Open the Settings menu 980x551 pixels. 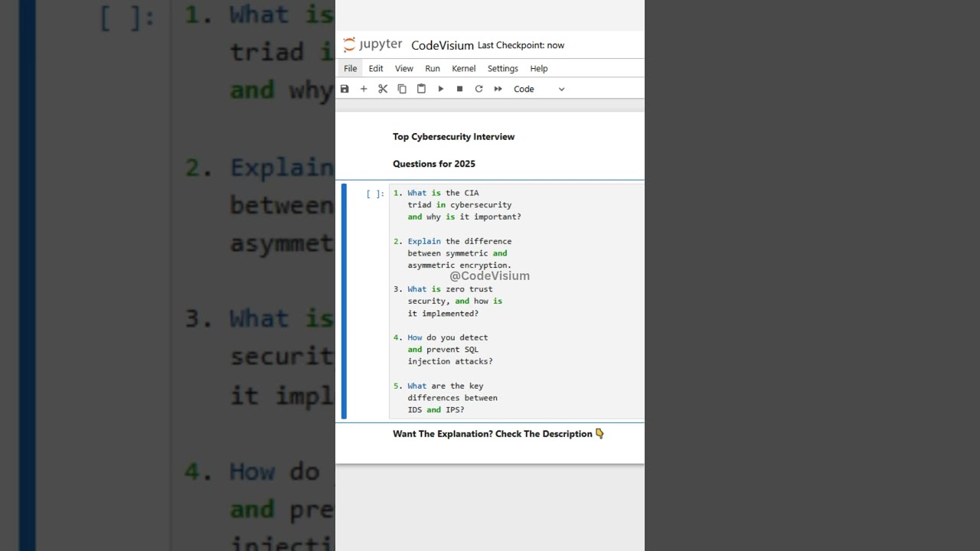coord(502,68)
